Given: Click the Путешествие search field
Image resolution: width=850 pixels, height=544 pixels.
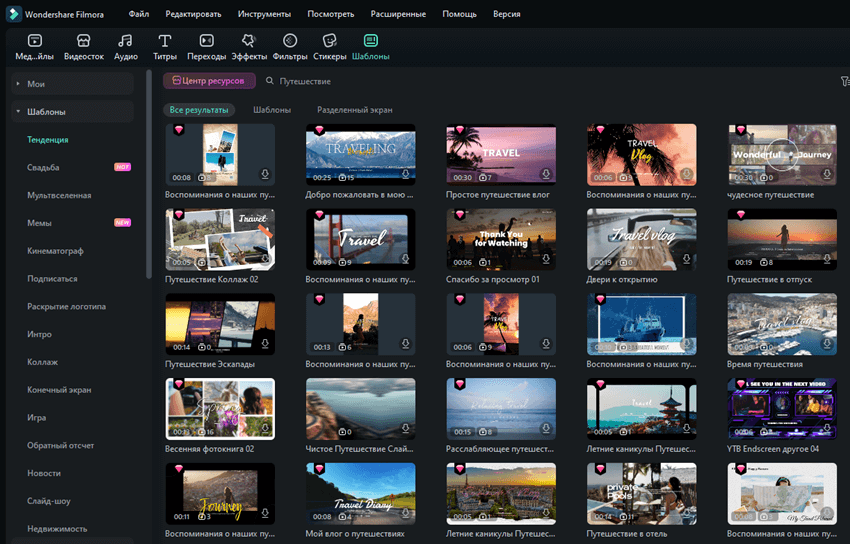Looking at the screenshot, I should (340, 81).
